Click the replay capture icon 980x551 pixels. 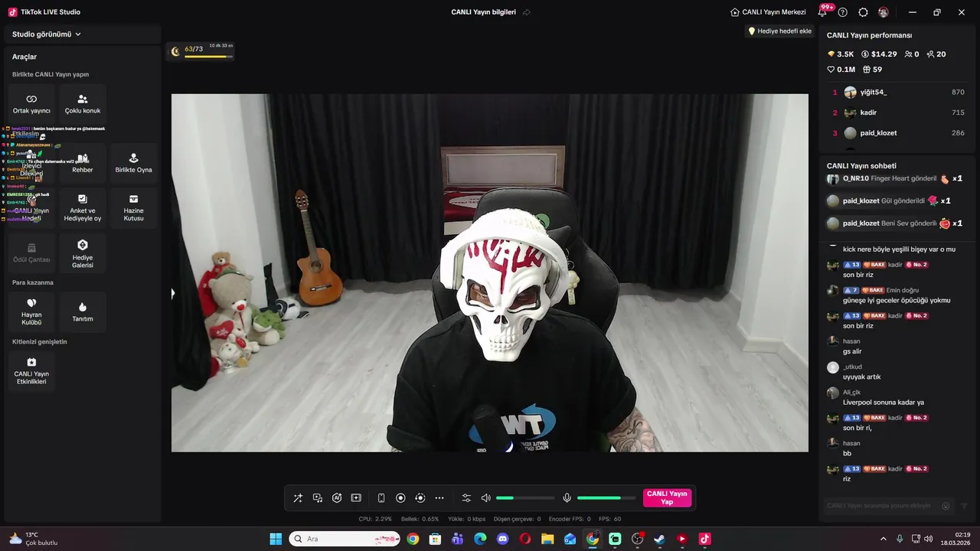click(420, 498)
